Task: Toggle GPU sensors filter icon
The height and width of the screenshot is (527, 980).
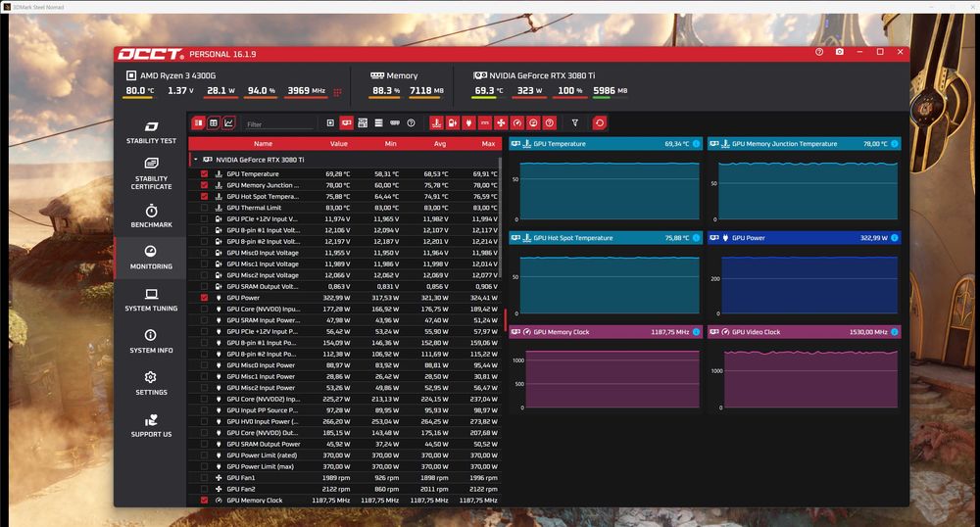Action: click(x=346, y=123)
